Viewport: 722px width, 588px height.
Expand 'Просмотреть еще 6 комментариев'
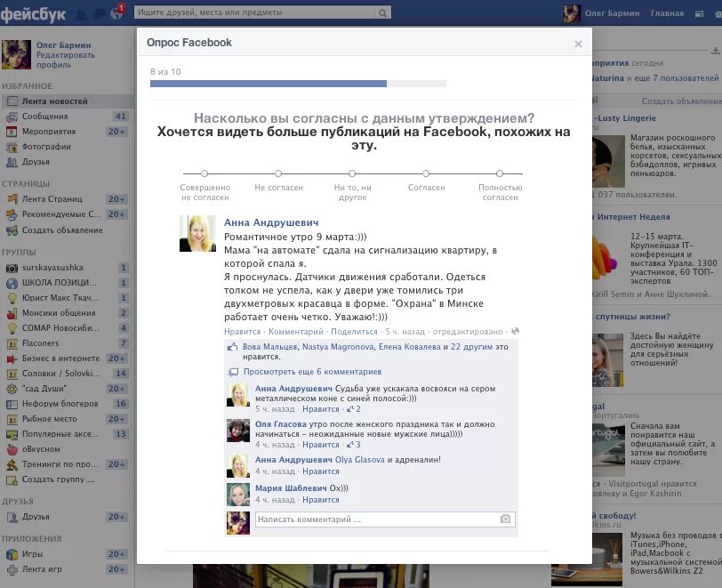(x=312, y=372)
